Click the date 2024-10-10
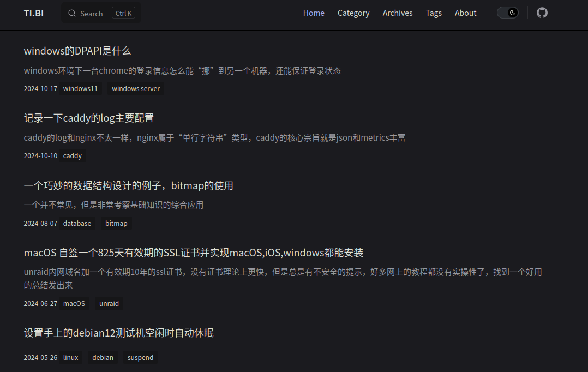 (x=40, y=155)
